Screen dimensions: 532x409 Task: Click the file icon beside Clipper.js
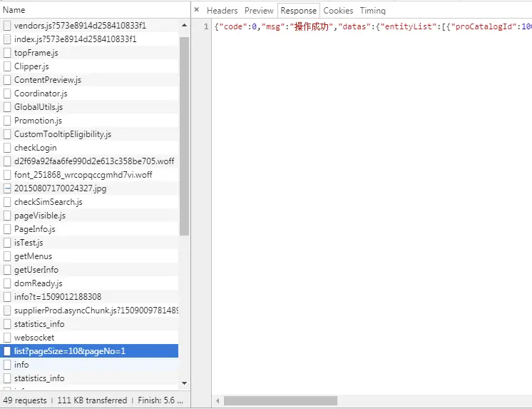tap(7, 66)
